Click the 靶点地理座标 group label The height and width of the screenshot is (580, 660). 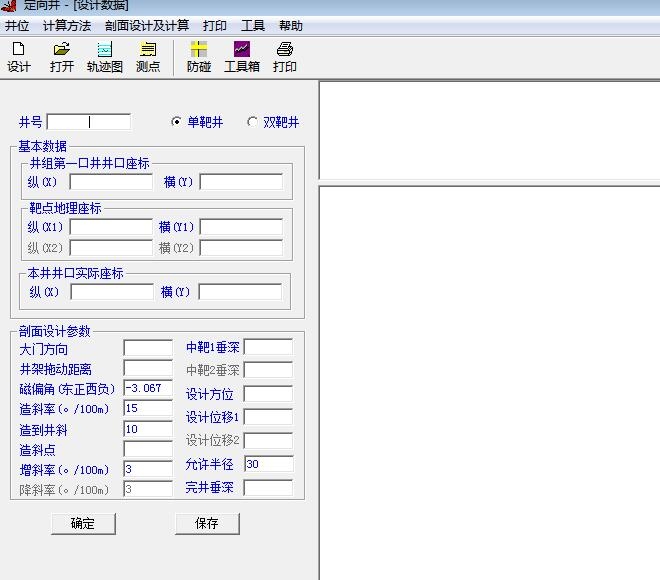click(65, 208)
